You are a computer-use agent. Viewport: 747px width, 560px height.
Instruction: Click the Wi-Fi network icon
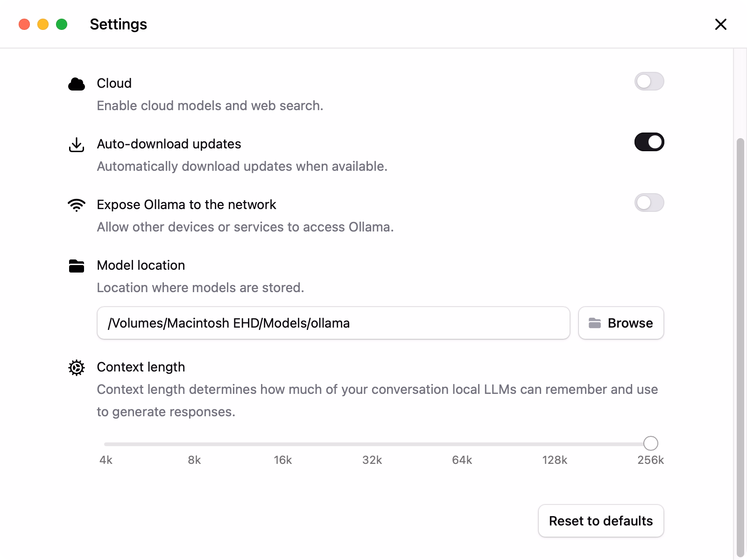(x=77, y=205)
